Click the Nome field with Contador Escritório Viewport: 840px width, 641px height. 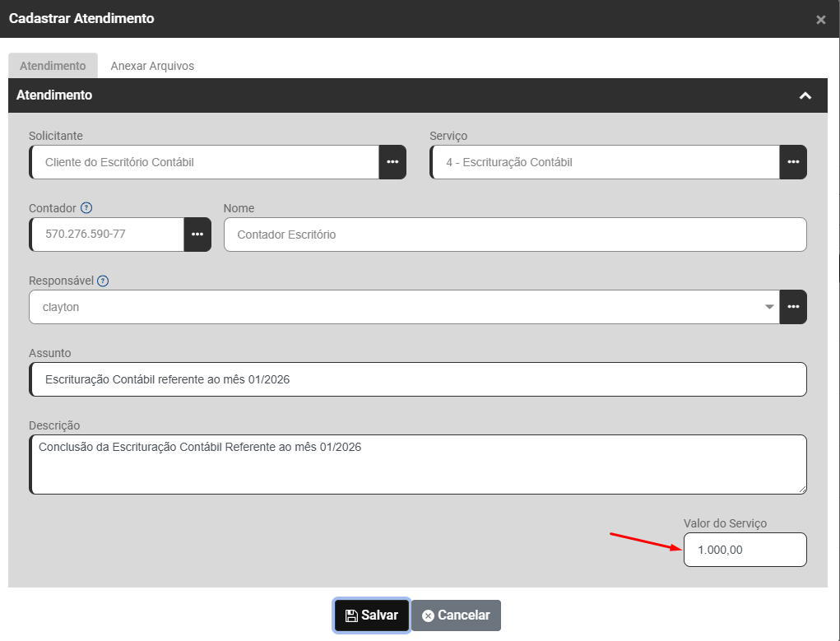(x=515, y=235)
